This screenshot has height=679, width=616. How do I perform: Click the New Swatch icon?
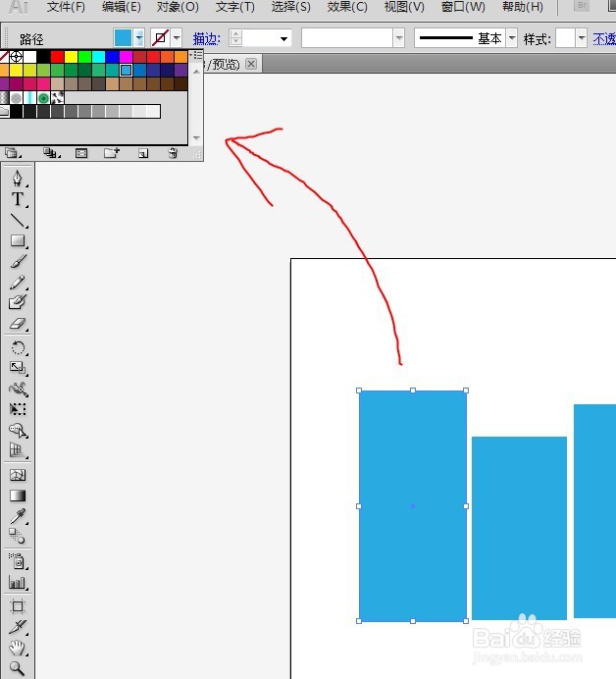pyautogui.click(x=143, y=153)
